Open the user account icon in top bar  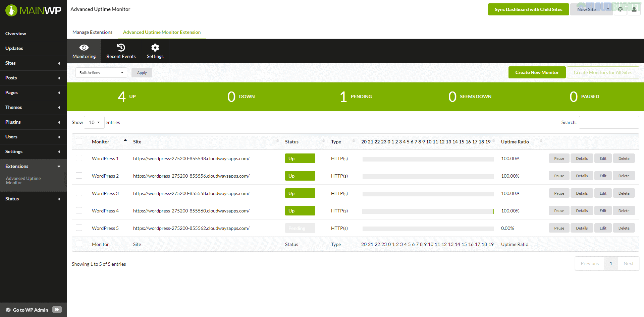[634, 9]
